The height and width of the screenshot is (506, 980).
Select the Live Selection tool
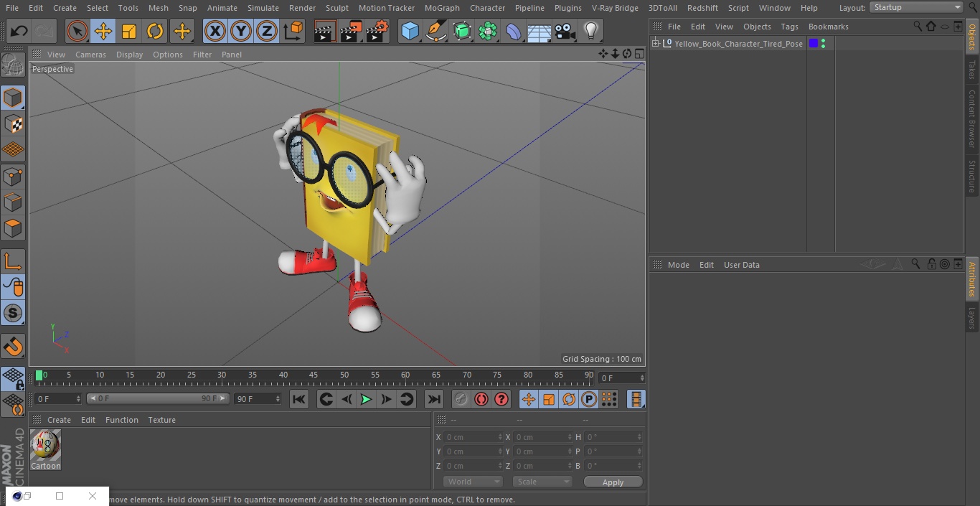pyautogui.click(x=77, y=31)
